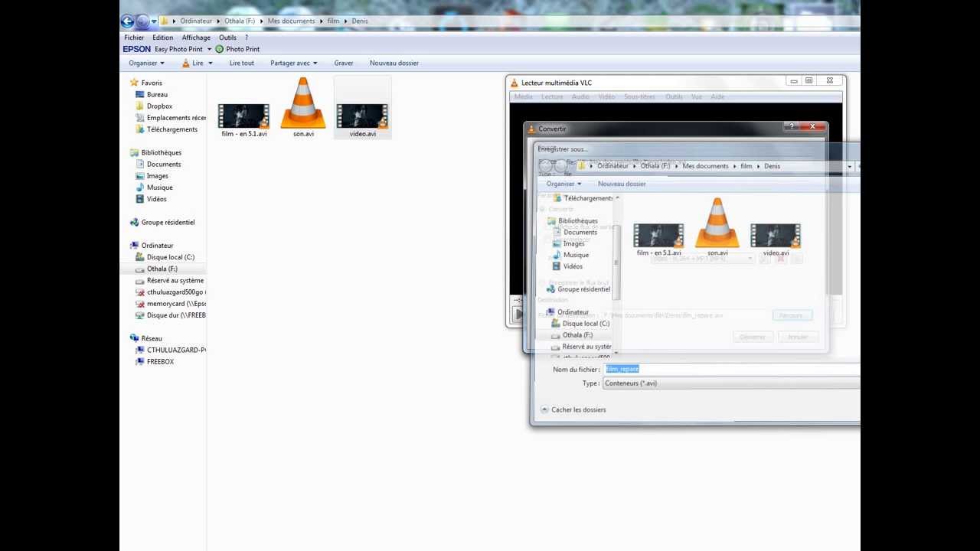Viewport: 980px width, 551px height.
Task: Click Lire tout in the toolbar
Action: 241,63
